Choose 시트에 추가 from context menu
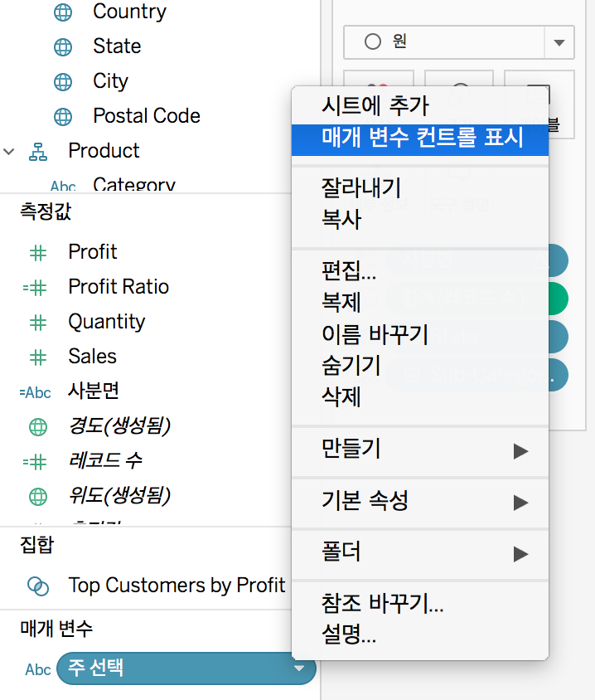The height and width of the screenshot is (700, 595). tap(419, 106)
